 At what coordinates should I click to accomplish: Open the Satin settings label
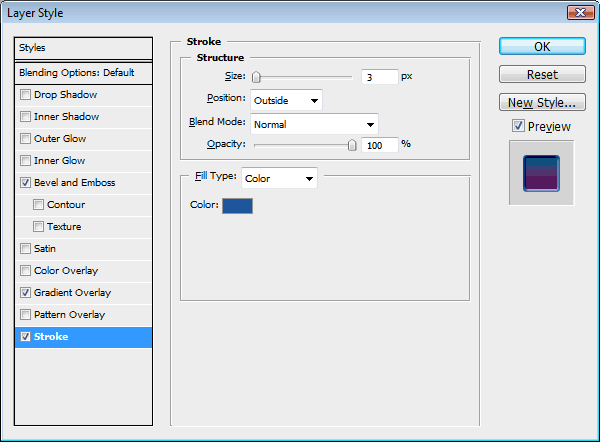(45, 248)
